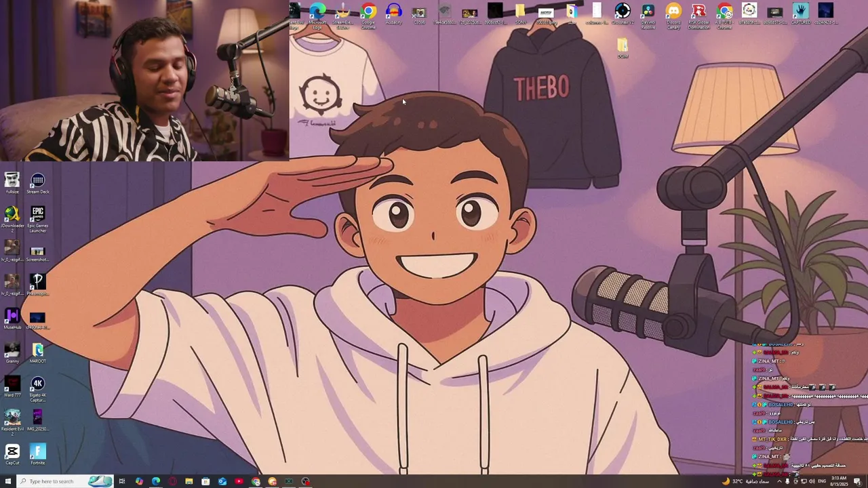Launch Discord Canary shortcut

coord(673,15)
